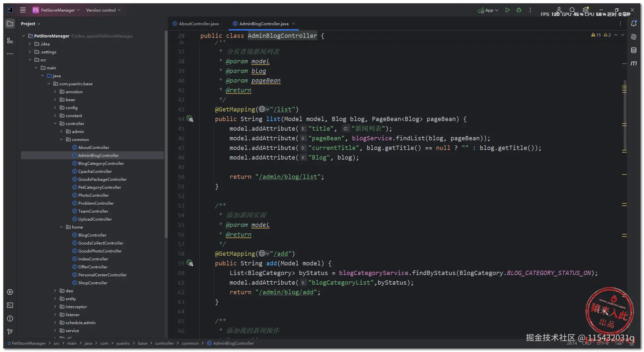Jump to next highlighted error arrow
Image resolution: width=644 pixels, height=352 pixels.
(623, 35)
